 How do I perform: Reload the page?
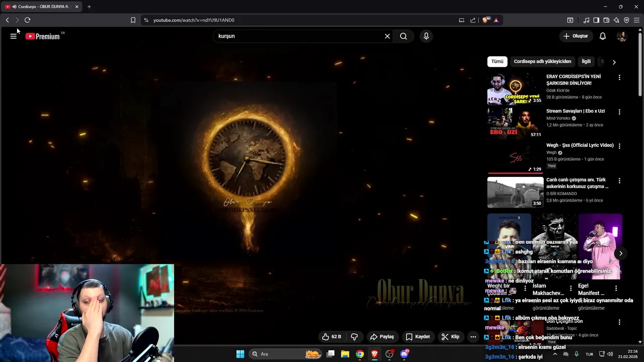[27, 20]
